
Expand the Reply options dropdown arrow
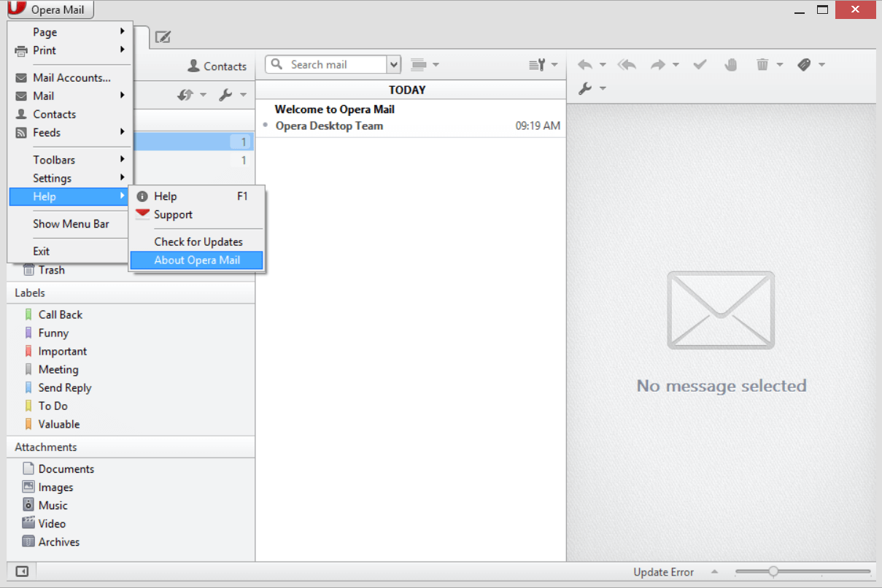point(603,64)
